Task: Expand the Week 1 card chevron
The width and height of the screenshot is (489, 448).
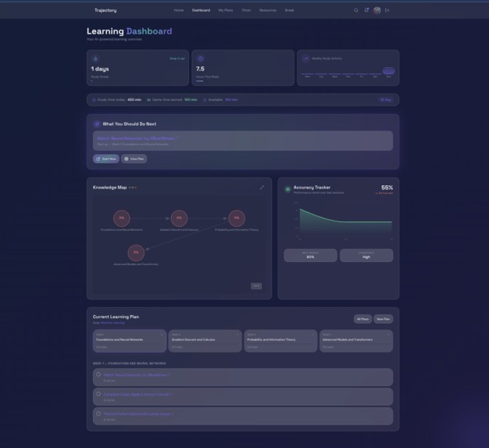Action: point(162,335)
